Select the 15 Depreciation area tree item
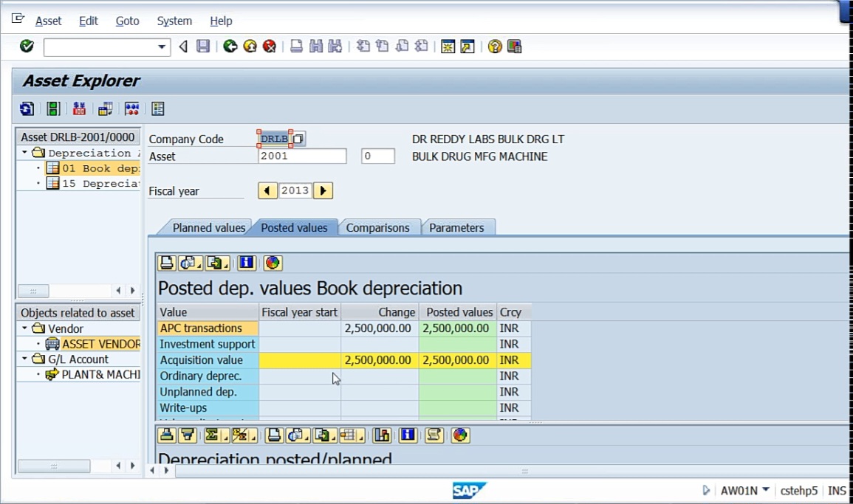Screen dimensions: 853x504 point(92,183)
